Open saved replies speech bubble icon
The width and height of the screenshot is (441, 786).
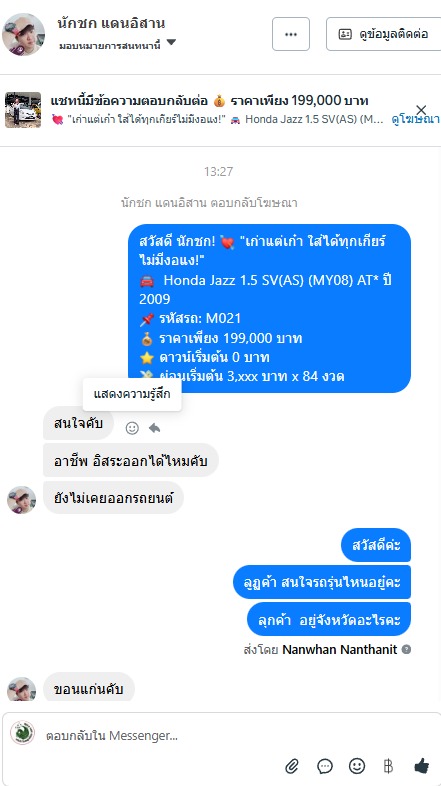click(x=325, y=765)
